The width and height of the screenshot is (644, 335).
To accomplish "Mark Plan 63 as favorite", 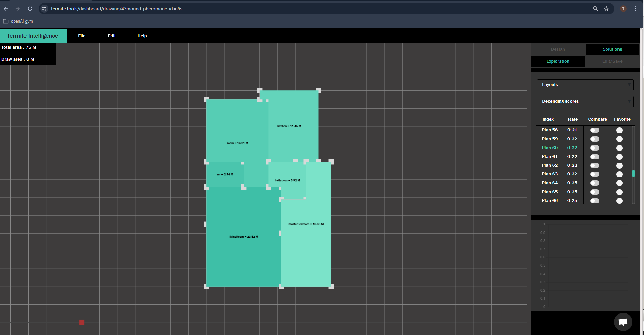I will pos(620,174).
